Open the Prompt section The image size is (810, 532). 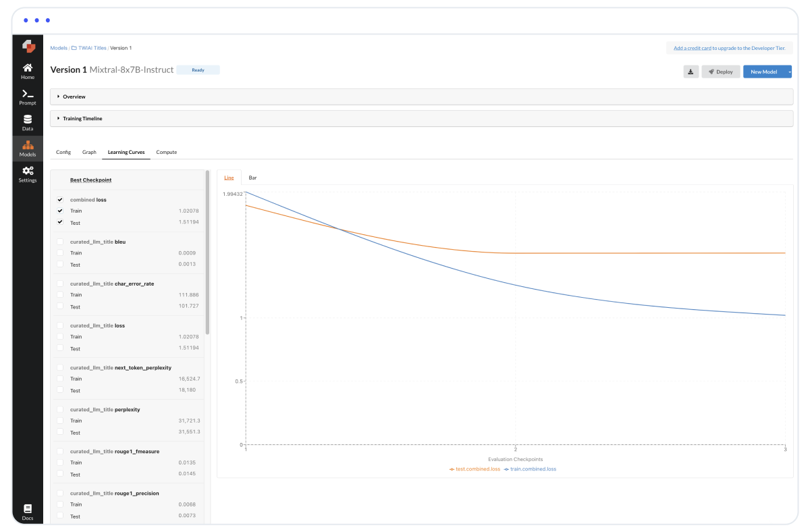click(28, 97)
